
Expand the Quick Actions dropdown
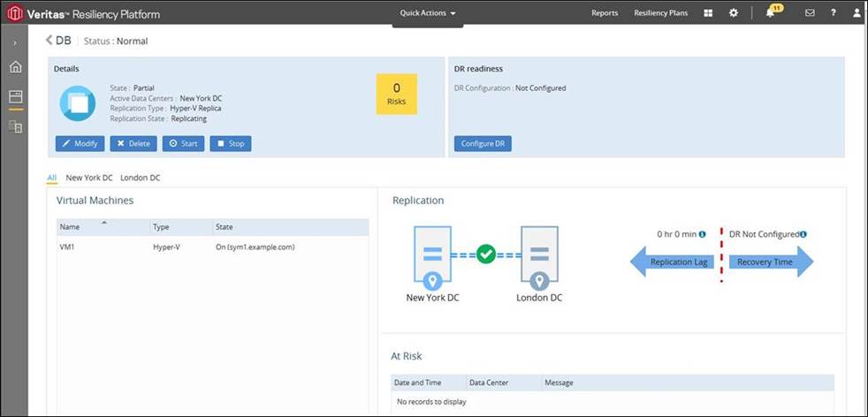428,13
